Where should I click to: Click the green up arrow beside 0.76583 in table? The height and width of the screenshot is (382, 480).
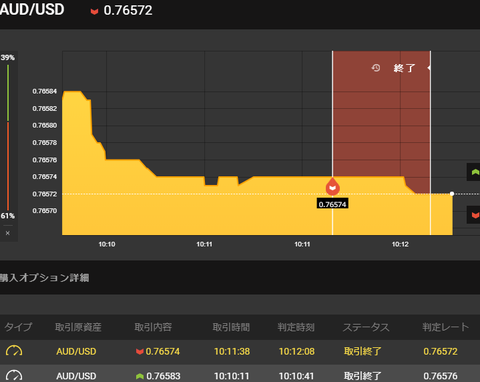pyautogui.click(x=140, y=376)
